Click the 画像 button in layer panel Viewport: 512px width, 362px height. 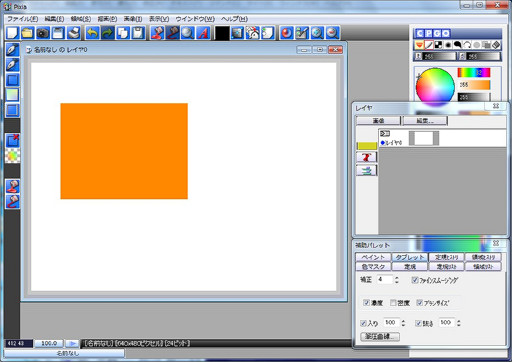point(378,120)
